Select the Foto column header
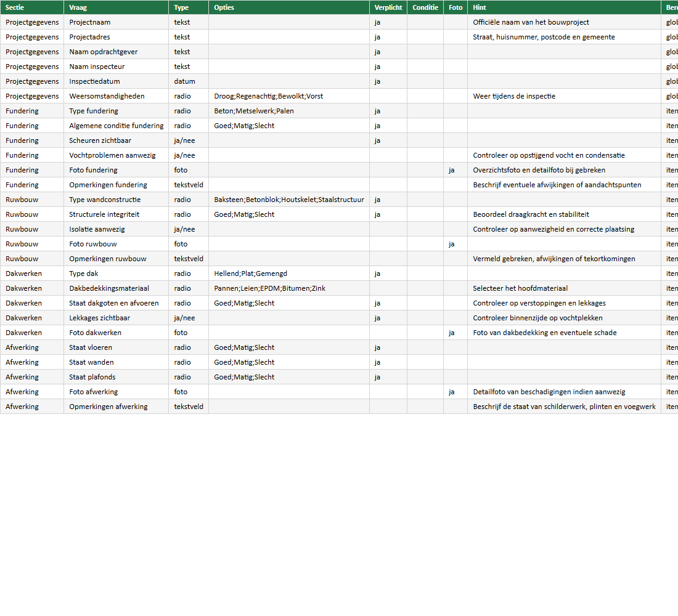The image size is (678, 616). point(455,7)
